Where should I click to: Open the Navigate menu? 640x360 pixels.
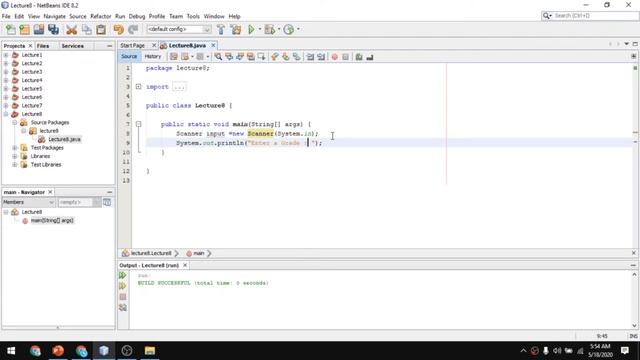point(54,16)
